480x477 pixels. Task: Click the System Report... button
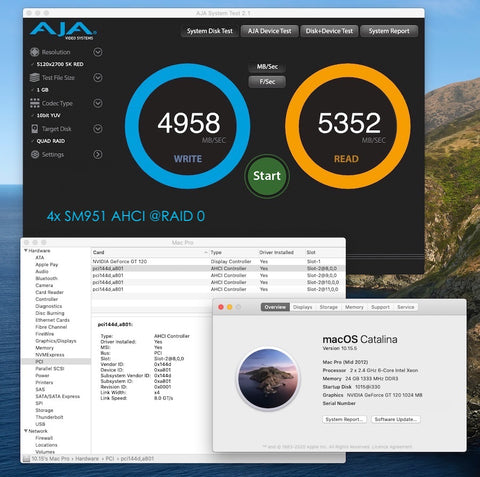point(344,419)
